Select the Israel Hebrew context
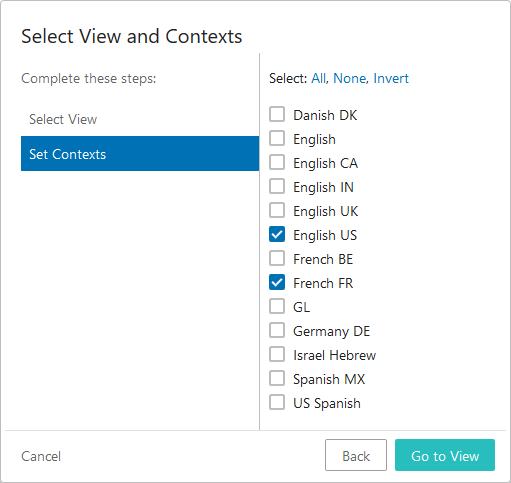This screenshot has width=511, height=483. click(277, 354)
